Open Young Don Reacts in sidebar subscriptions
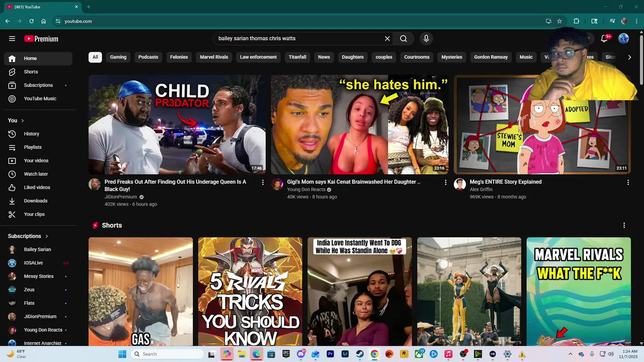 [38, 330]
